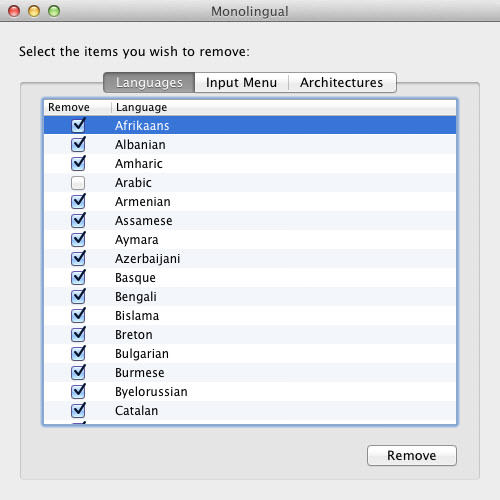Select the Breton language row
The image size is (500, 500).
(x=250, y=335)
